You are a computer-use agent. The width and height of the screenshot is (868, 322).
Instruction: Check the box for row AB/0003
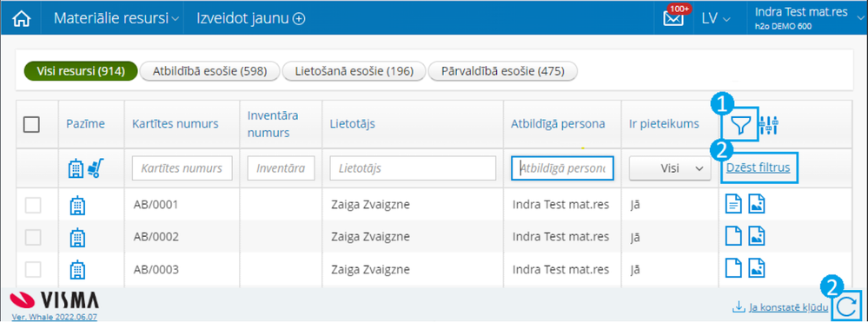34,270
